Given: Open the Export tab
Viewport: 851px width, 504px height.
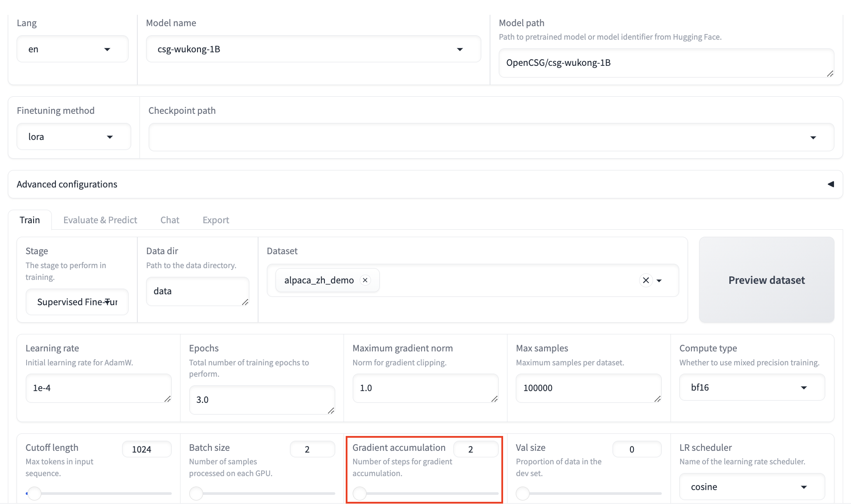Looking at the screenshot, I should (x=216, y=220).
